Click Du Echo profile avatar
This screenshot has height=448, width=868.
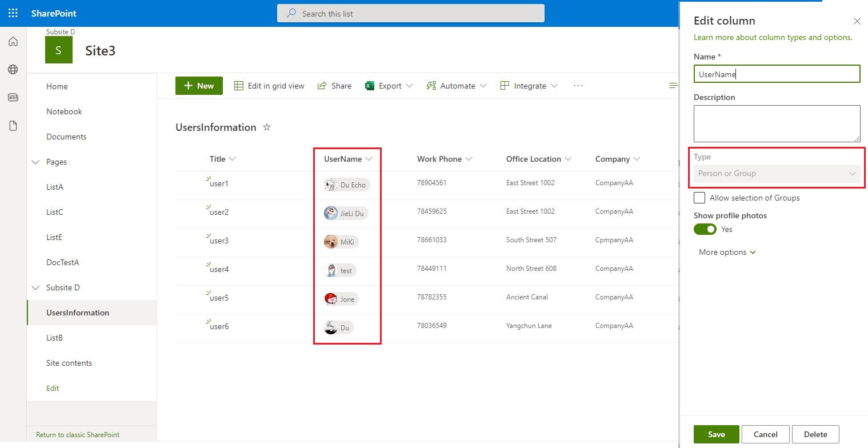pos(330,185)
